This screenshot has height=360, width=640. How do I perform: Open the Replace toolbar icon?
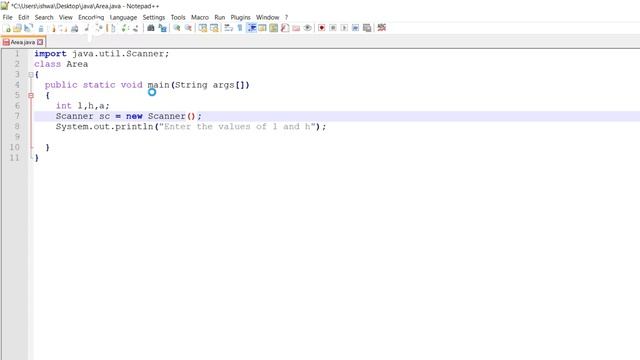tap(162, 28)
